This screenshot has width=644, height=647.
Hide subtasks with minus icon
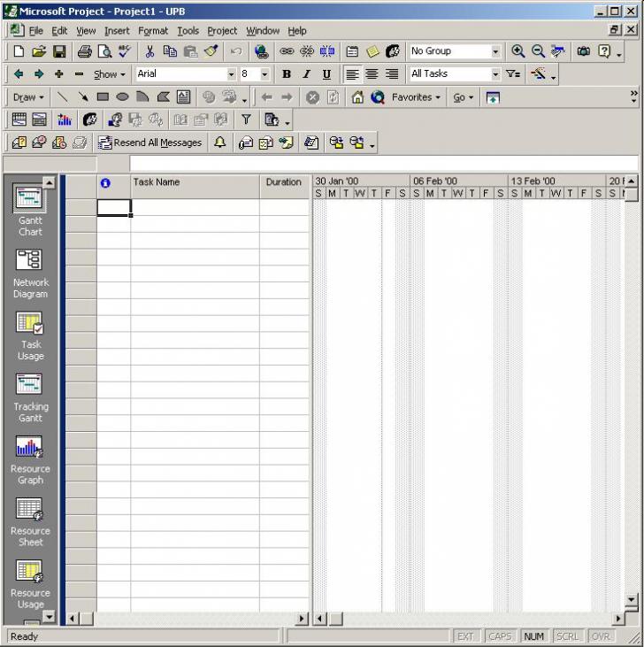[x=79, y=74]
